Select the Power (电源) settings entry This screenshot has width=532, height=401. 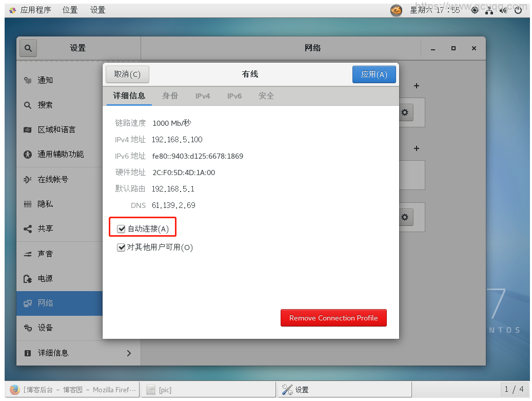click(x=45, y=278)
